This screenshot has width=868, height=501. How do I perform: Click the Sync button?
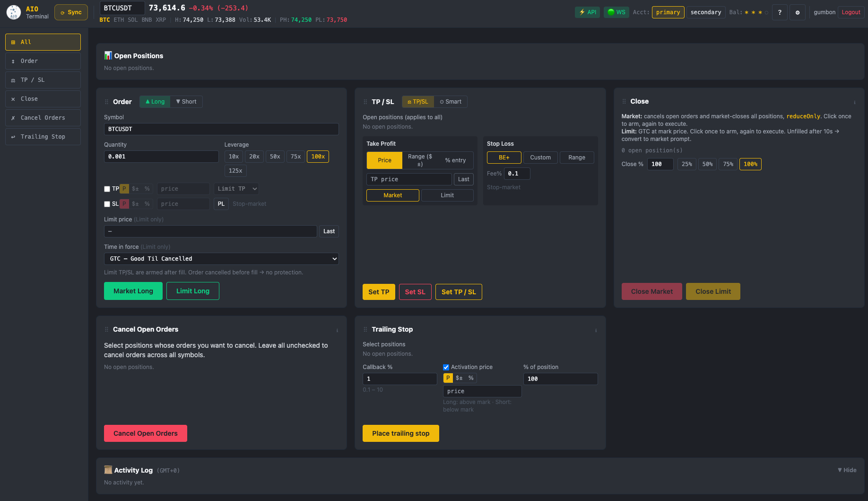pos(71,12)
